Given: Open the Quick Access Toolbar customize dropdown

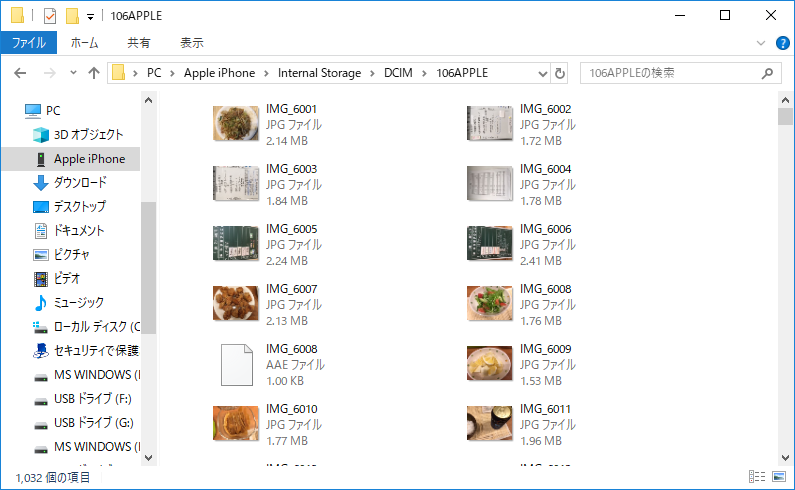Looking at the screenshot, I should tap(90, 17).
